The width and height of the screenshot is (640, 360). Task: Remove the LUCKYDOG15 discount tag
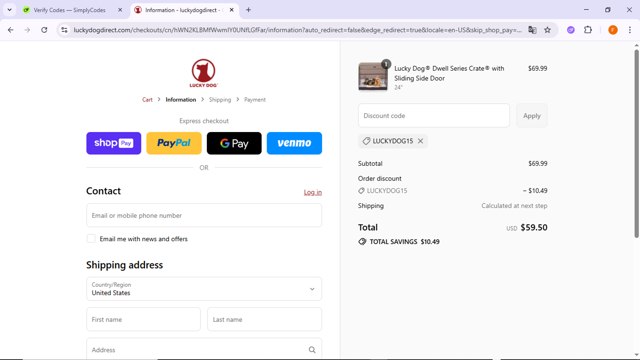pyautogui.click(x=420, y=141)
